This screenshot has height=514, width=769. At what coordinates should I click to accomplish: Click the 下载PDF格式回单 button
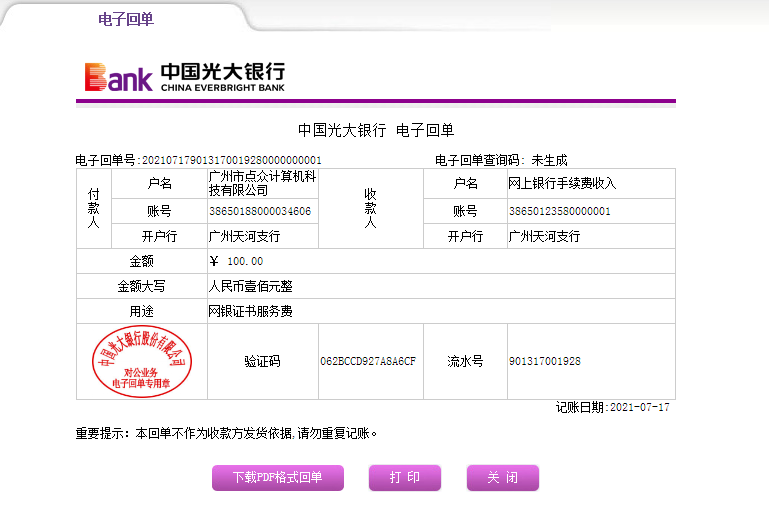click(x=278, y=478)
